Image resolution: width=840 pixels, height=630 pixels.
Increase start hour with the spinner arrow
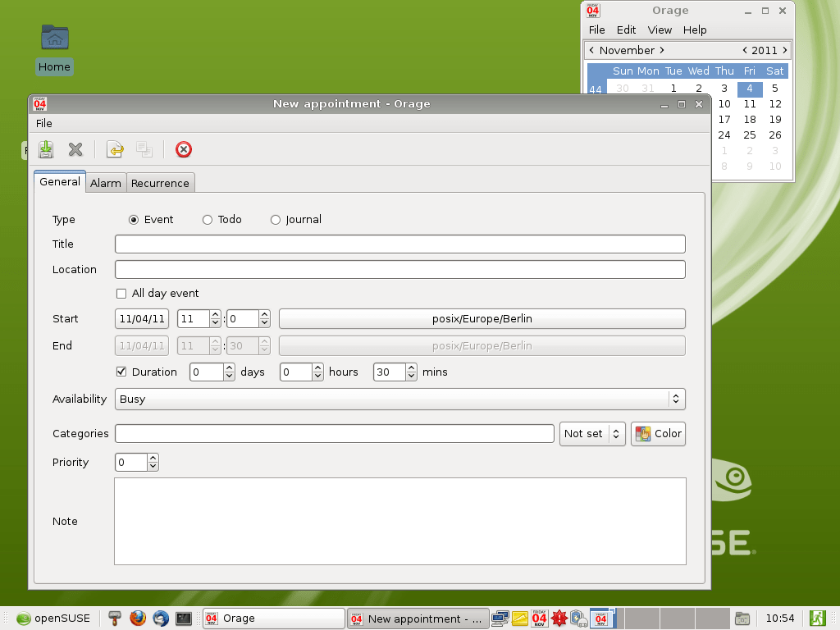(215, 314)
